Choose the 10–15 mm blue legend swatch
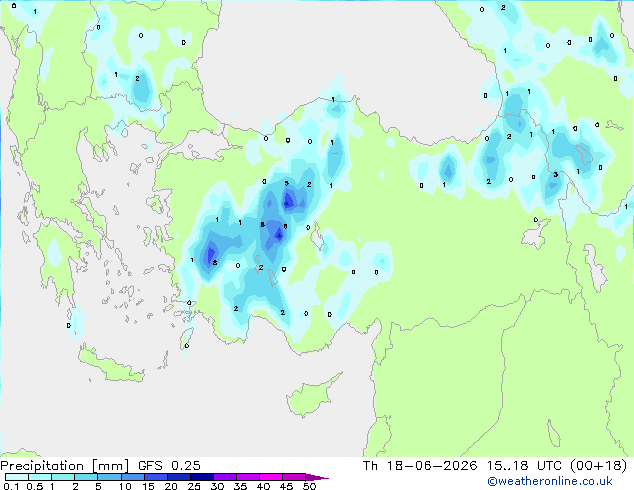Screen dimensions: 634x490 (132, 477)
